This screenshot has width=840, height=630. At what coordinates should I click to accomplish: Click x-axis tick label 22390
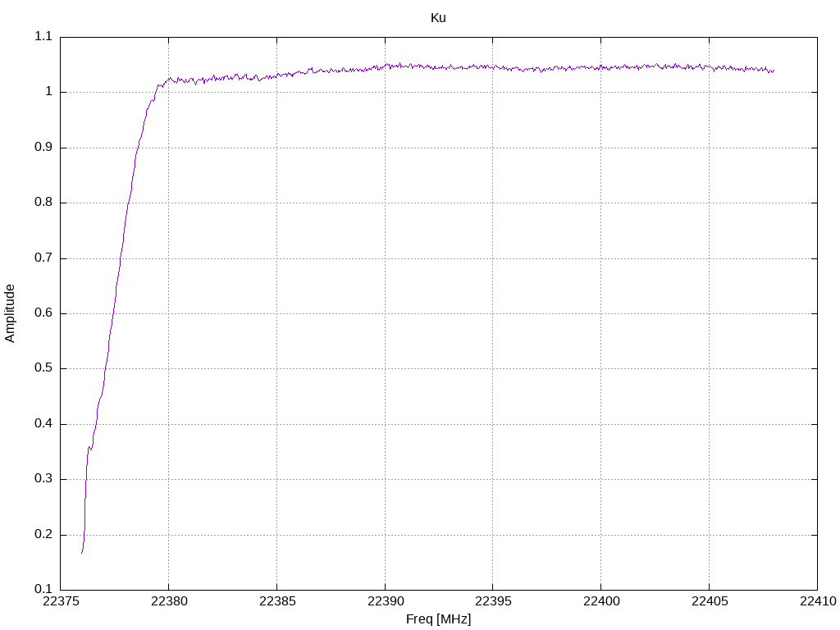click(x=386, y=601)
